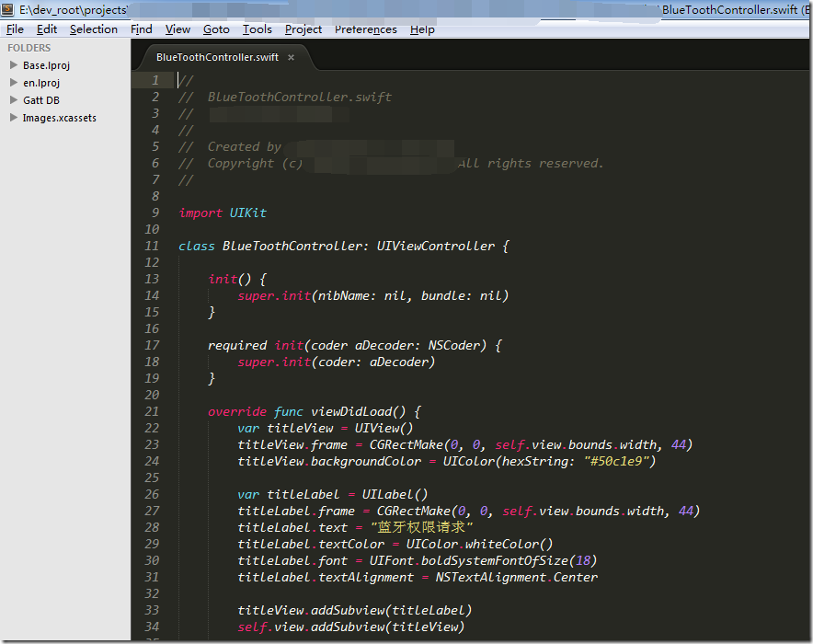Click 'addSubview(titleLabel)' on line 33

tap(392, 611)
